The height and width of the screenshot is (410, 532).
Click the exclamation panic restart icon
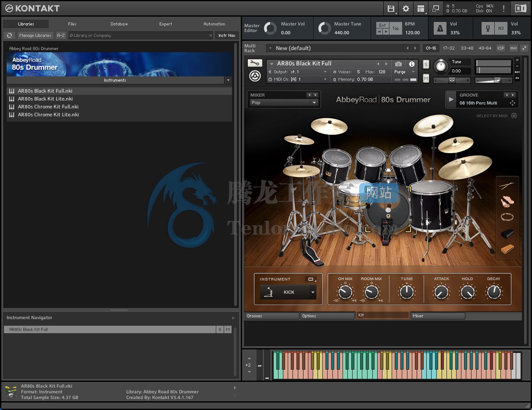[503, 8]
